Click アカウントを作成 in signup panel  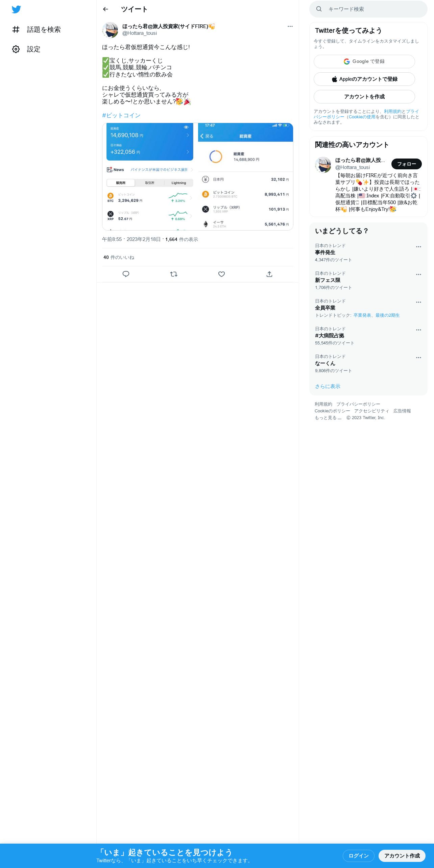tap(364, 97)
